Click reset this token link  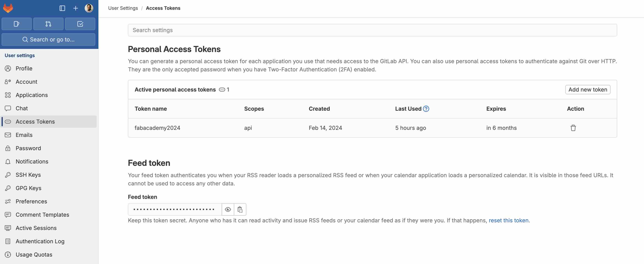[508, 220]
